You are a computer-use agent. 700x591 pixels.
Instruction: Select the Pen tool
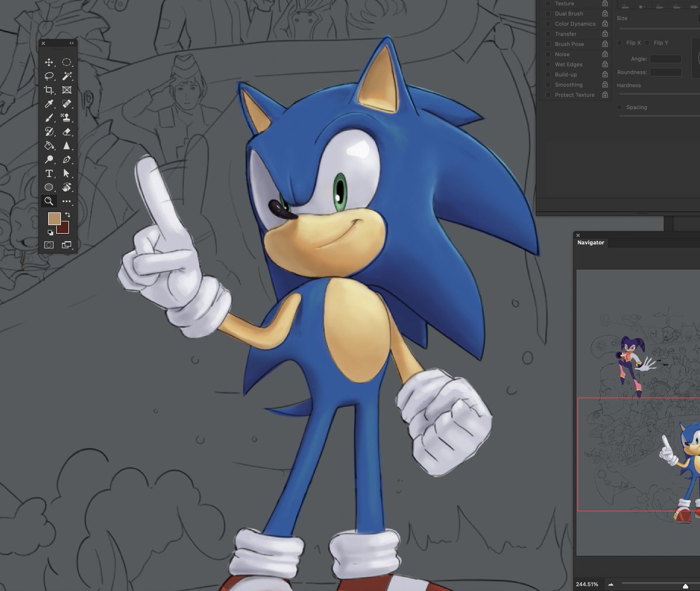[x=66, y=160]
